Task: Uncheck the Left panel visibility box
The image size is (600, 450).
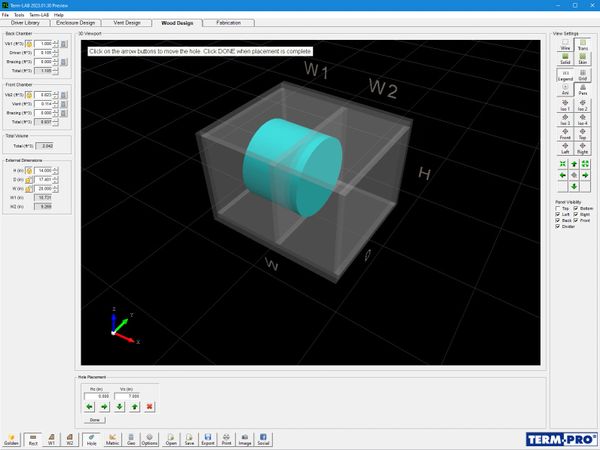Action: tap(558, 215)
